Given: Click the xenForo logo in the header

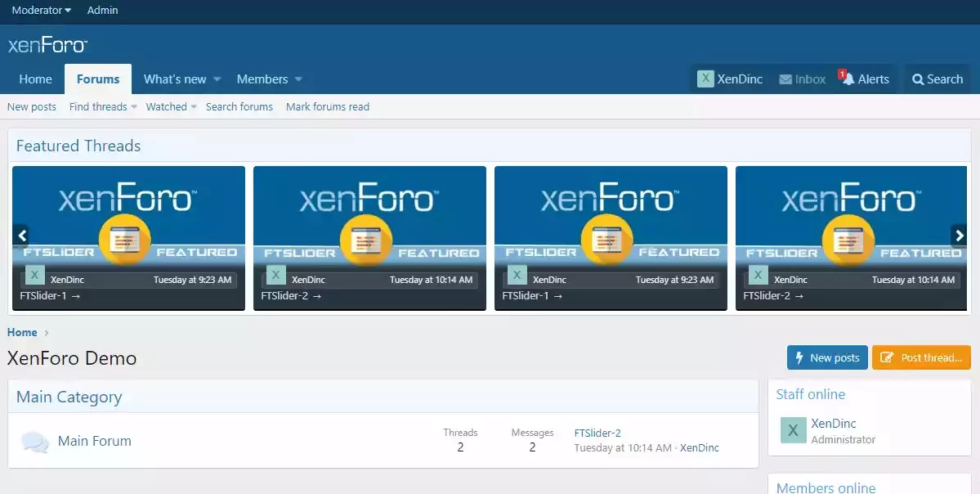Looking at the screenshot, I should (47, 45).
